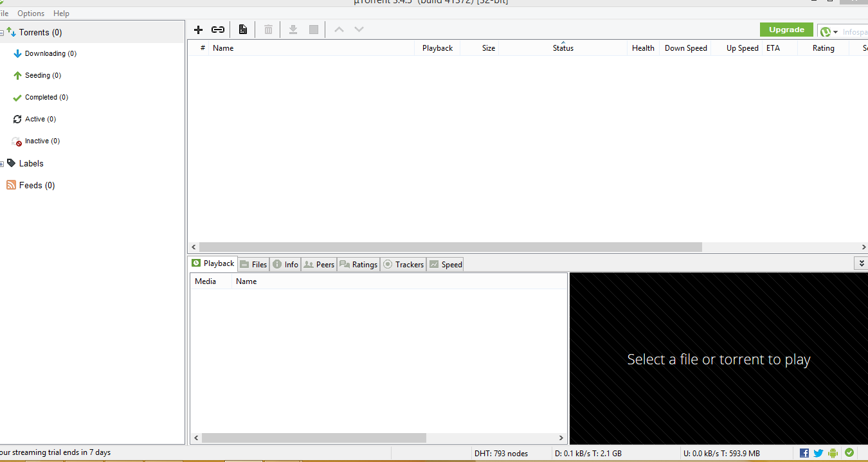Filter by Inactive (0) torrents
The height and width of the screenshot is (462, 868).
click(x=42, y=141)
